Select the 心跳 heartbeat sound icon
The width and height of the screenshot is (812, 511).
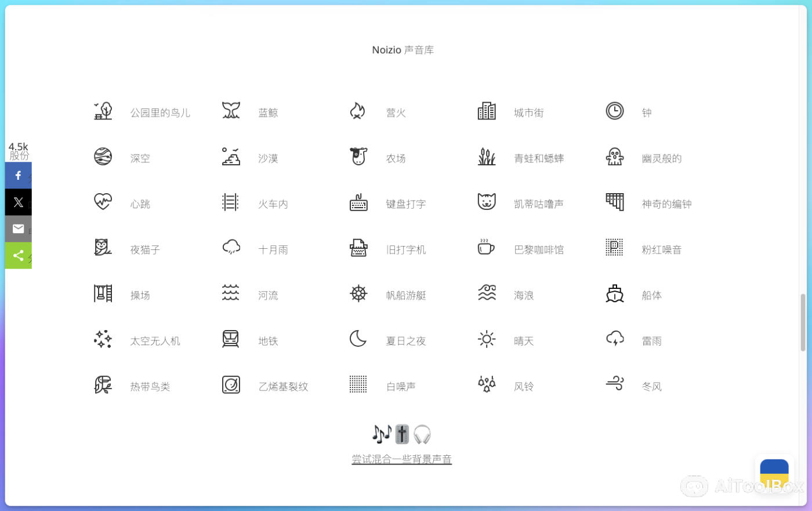(x=103, y=202)
